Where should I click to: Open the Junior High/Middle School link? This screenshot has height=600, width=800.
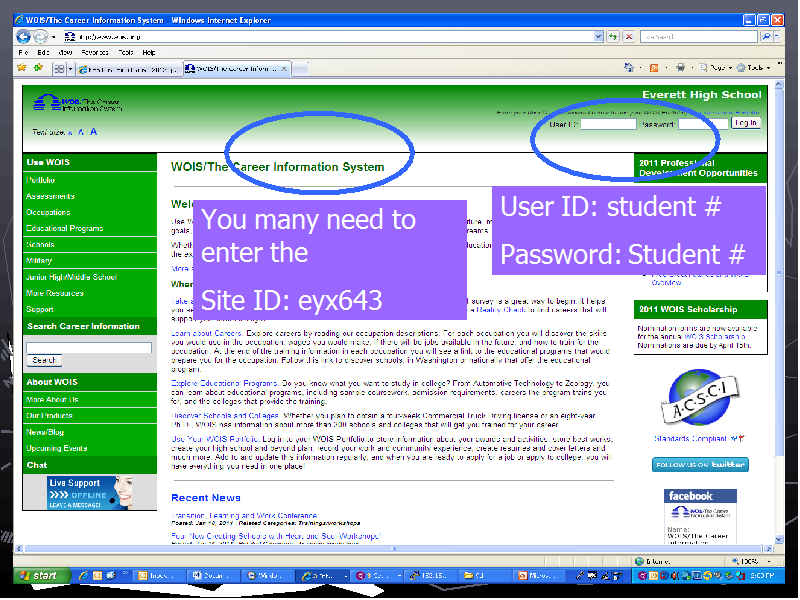click(71, 277)
